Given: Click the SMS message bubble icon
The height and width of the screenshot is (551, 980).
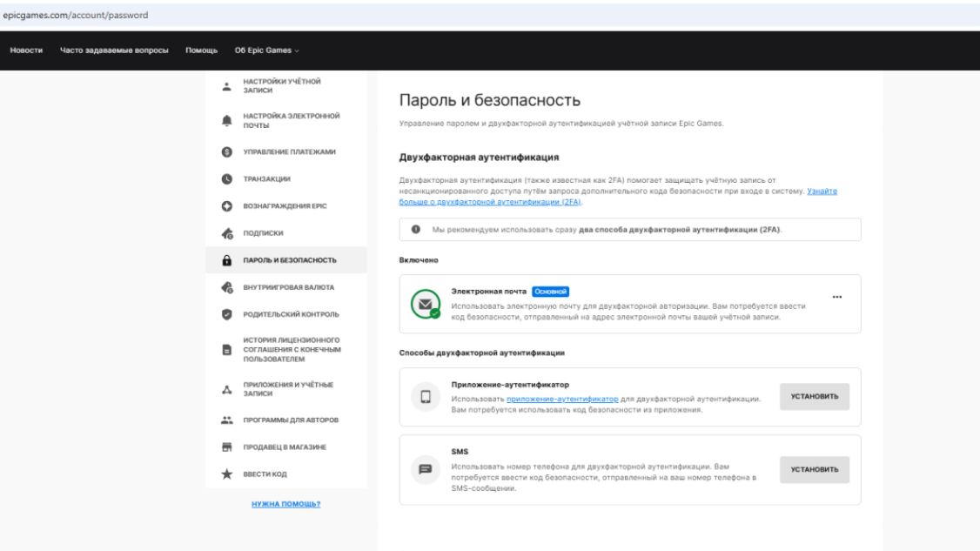Looking at the screenshot, I should 426,470.
